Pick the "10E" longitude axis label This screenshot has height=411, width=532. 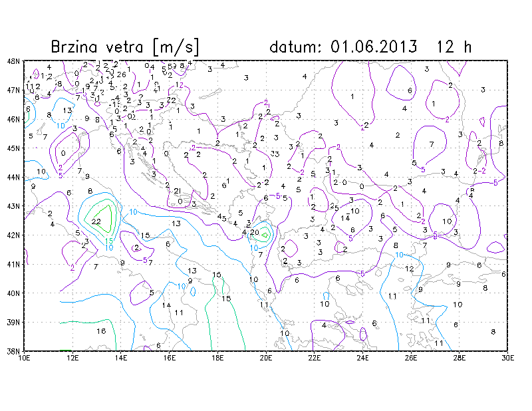coord(24,358)
